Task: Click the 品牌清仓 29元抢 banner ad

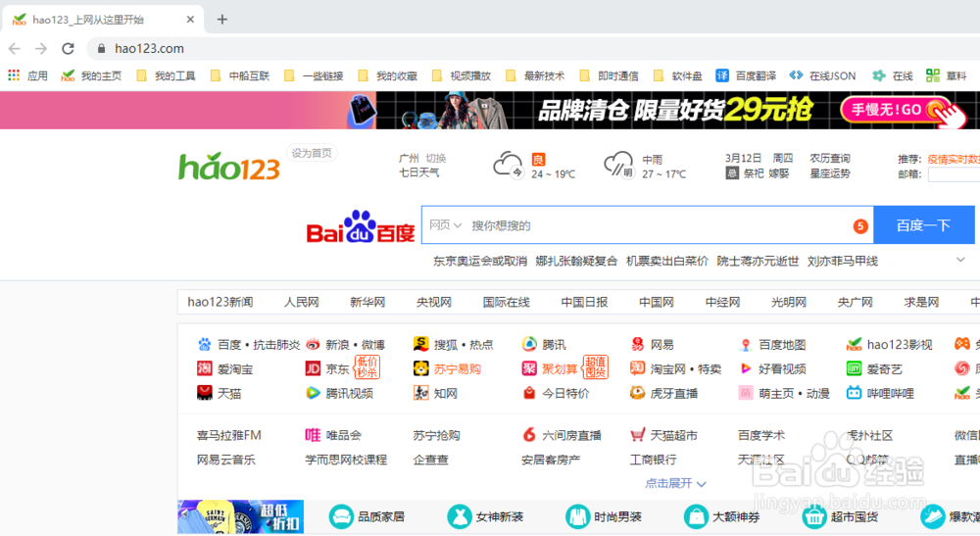Action: point(490,110)
